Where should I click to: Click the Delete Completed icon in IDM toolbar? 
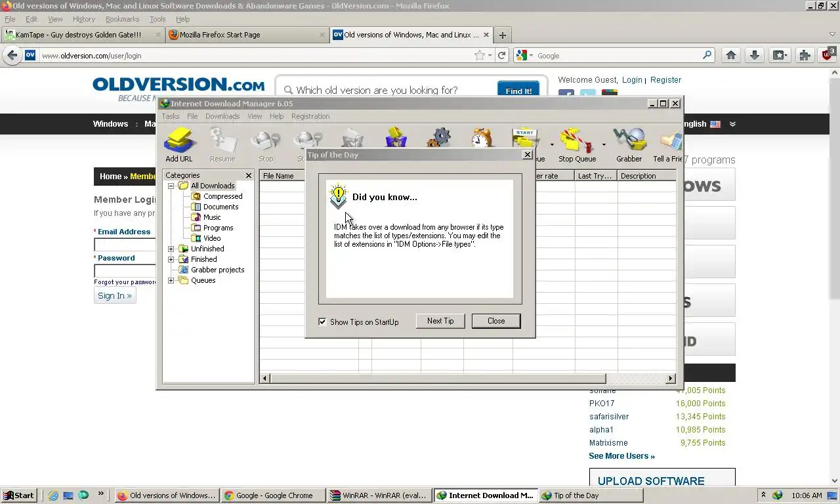tap(396, 138)
